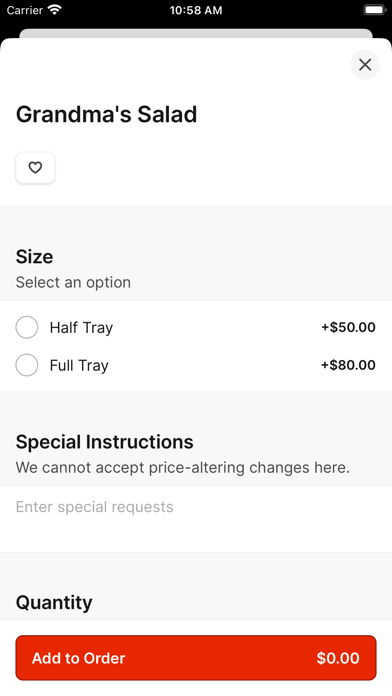This screenshot has height=696, width=392.
Task: Tap the battery indicator icon
Action: point(375,10)
